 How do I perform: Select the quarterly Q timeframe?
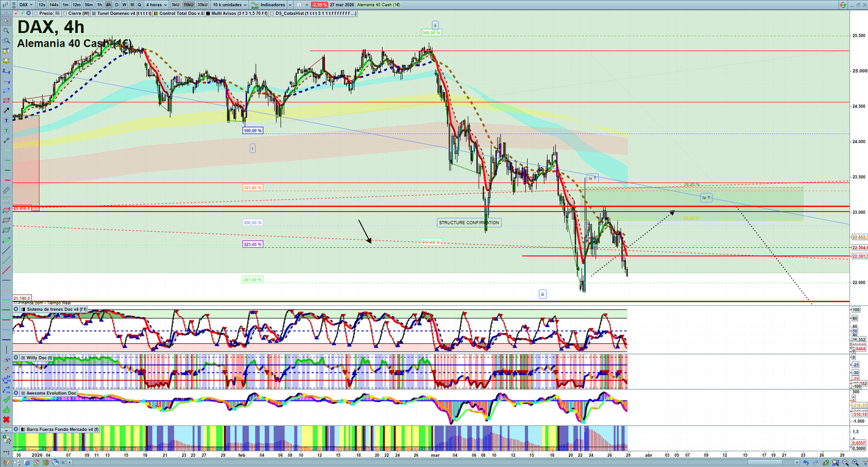point(139,5)
